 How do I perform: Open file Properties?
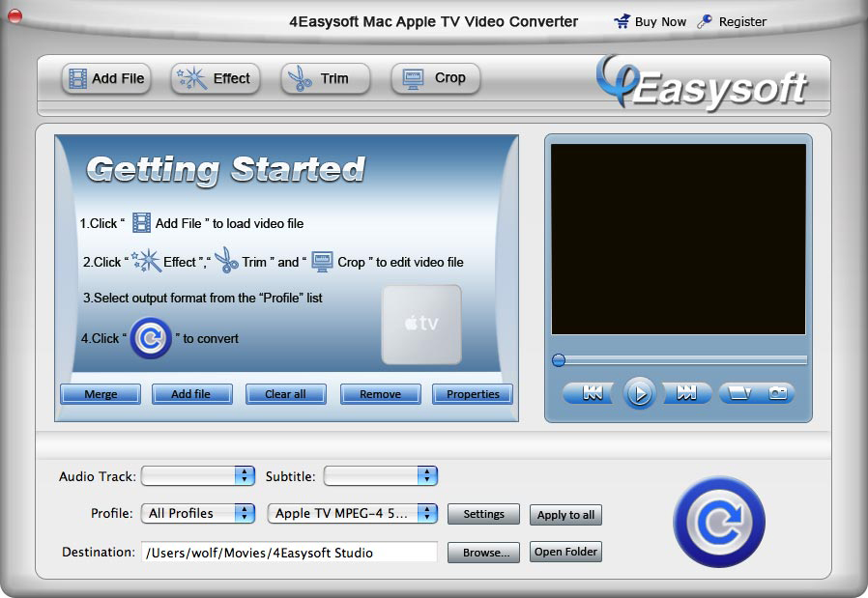tap(473, 394)
